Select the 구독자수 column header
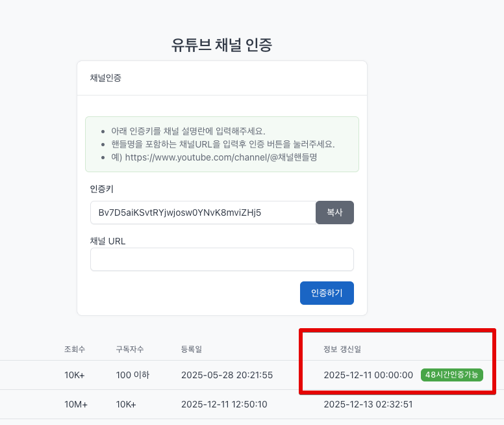 pos(129,350)
